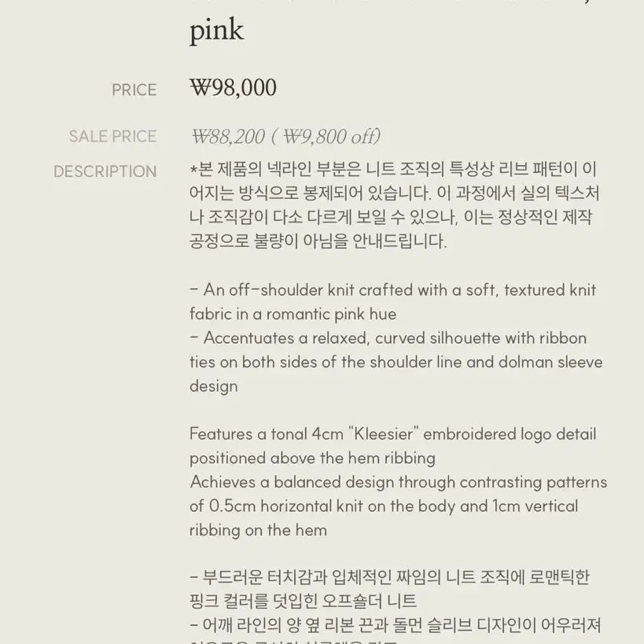Select the ₩88,200 sale price amount
This screenshot has width=644, height=644.
click(x=227, y=137)
